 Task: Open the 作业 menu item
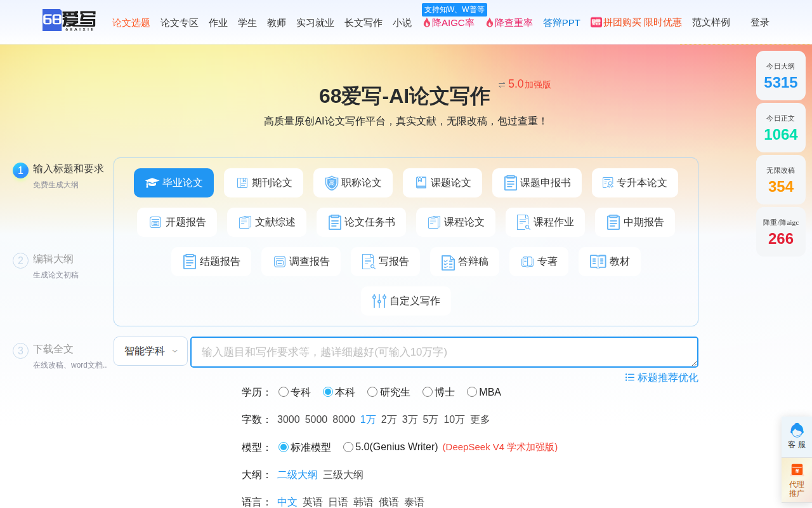coord(218,23)
